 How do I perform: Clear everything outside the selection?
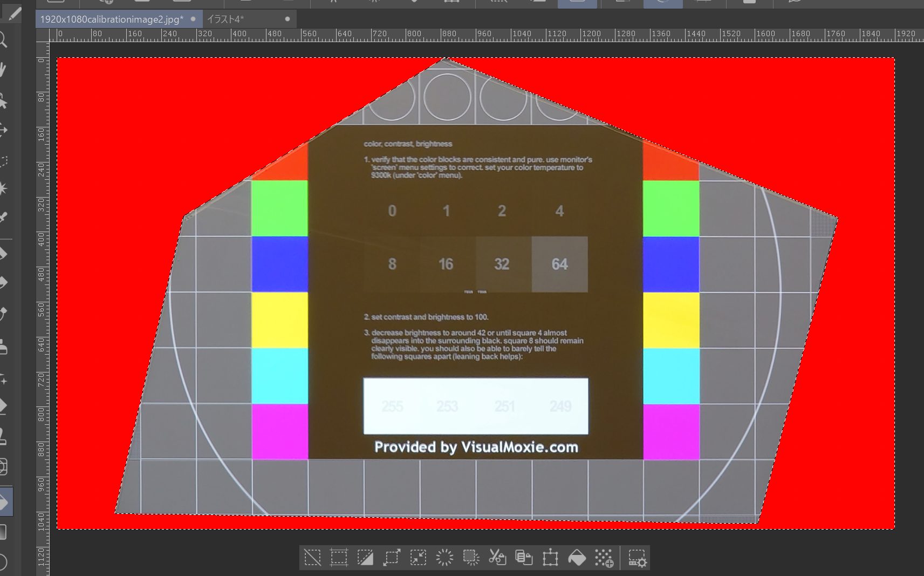pos(471,557)
